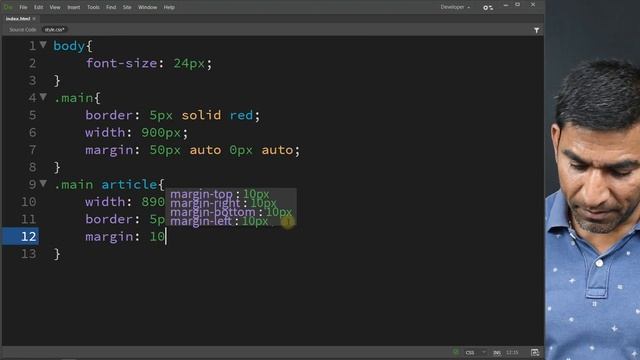Image resolution: width=640 pixels, height=360 pixels.
Task: Open the real-time preview icon in the status bar
Action: pyautogui.click(x=535, y=352)
